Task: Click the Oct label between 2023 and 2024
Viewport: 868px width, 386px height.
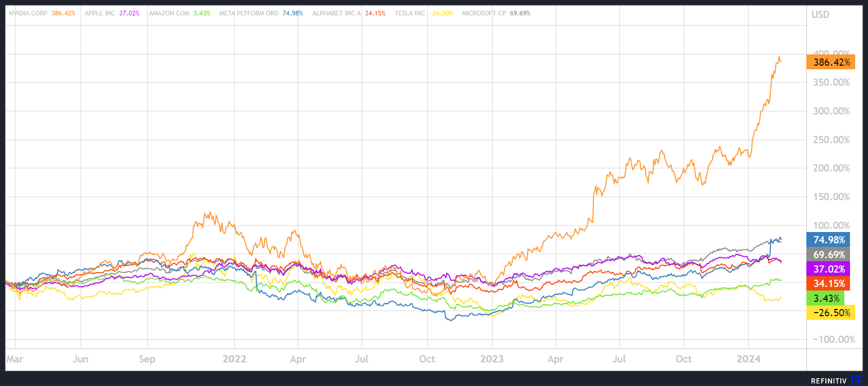Action: point(684,359)
